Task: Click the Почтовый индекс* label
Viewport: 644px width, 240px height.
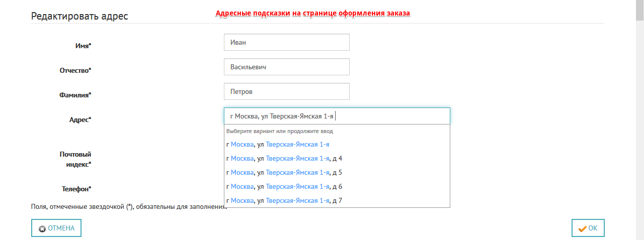Action: point(75,159)
